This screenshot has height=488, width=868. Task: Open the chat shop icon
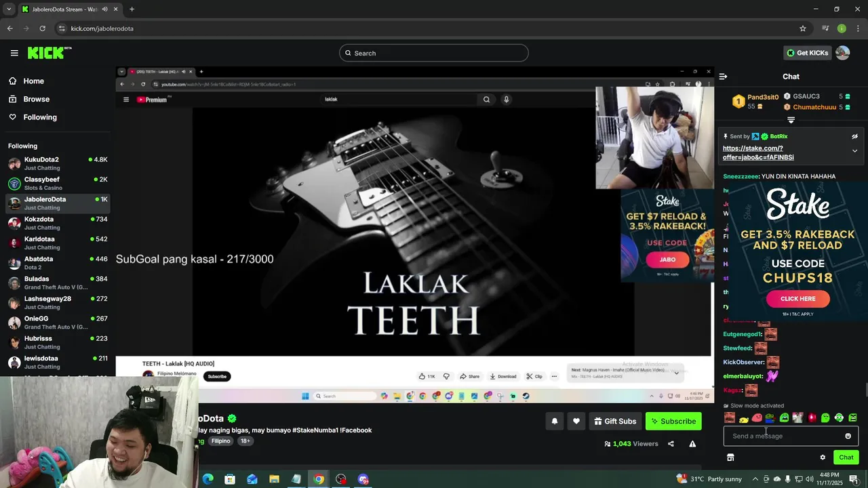[x=730, y=457]
